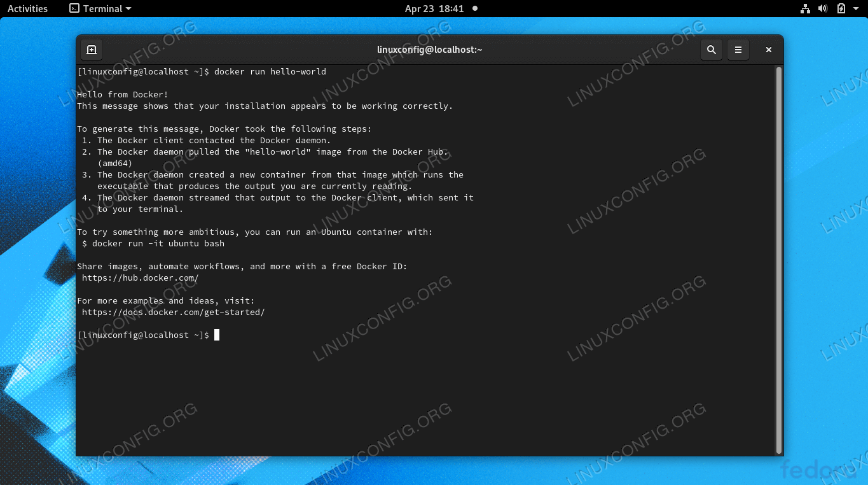Click 'Share images, automate workflows' line
This screenshot has width=868, height=485.
[242, 267]
